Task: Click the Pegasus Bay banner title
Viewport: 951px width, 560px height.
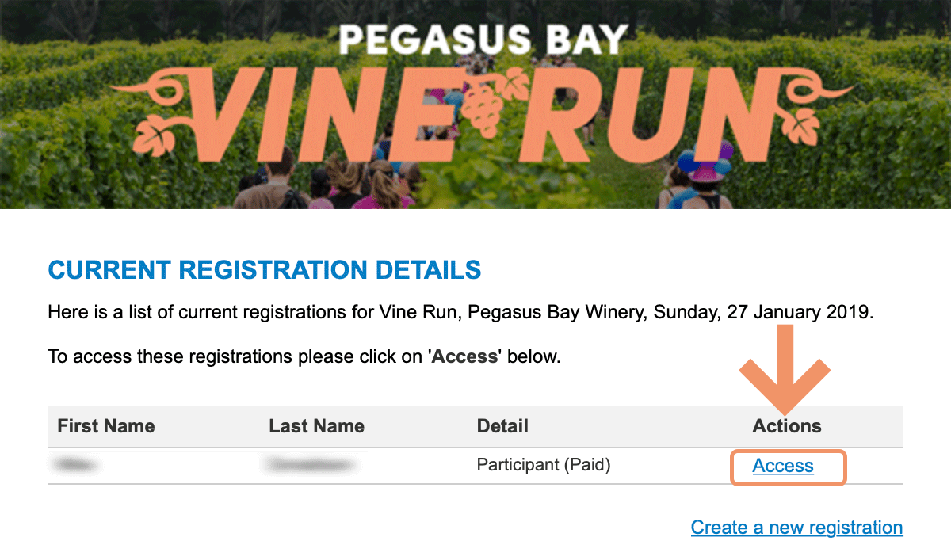Action: [483, 40]
